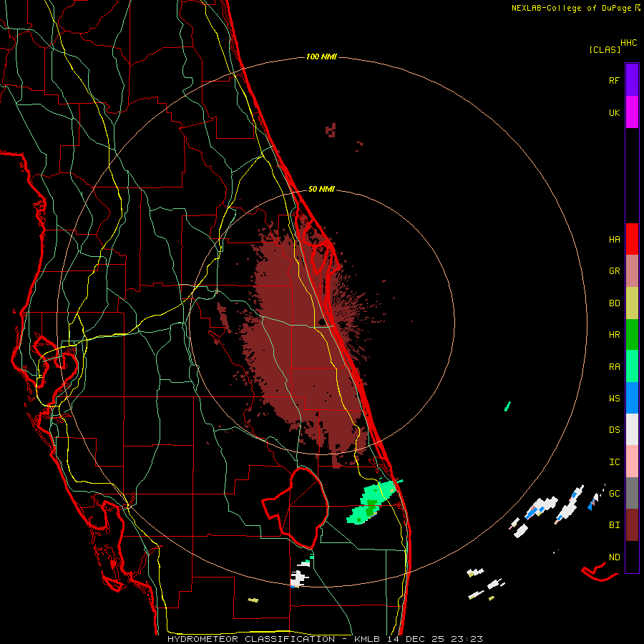644x644 pixels.
Task: Click the HYDROMETEOR CLASSIFICATION caption text
Action: pos(251,639)
